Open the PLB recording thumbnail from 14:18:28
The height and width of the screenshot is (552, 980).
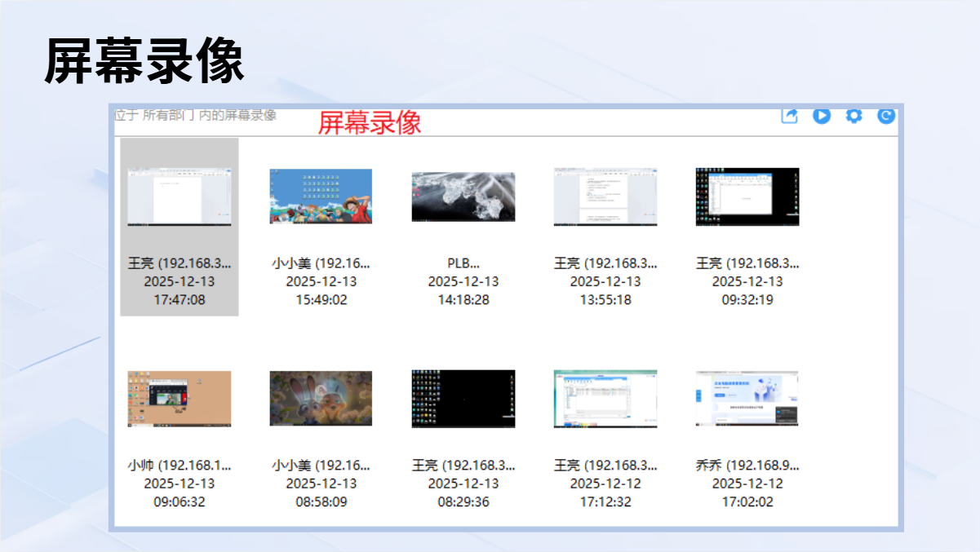tap(463, 197)
